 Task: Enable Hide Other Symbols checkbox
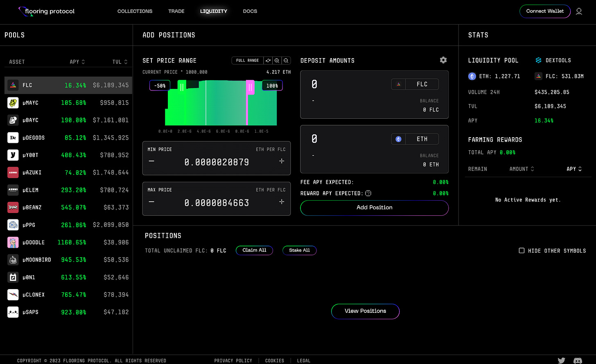(x=521, y=250)
